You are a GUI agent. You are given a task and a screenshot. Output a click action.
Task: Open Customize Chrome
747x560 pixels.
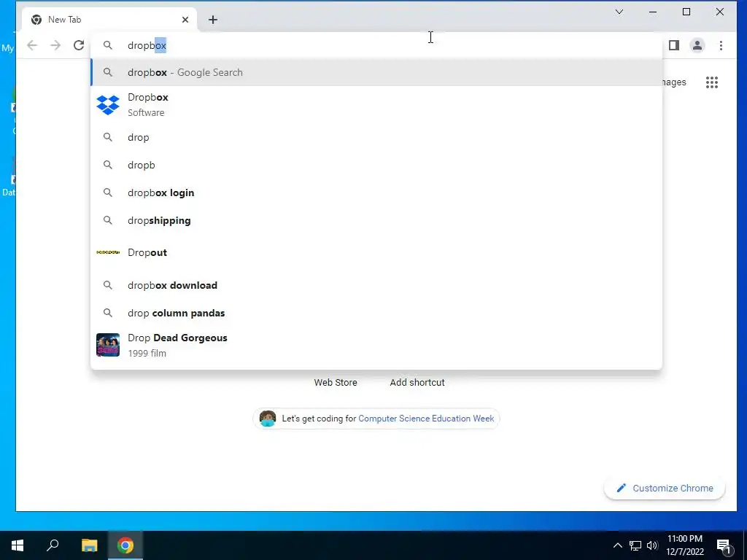tap(665, 488)
